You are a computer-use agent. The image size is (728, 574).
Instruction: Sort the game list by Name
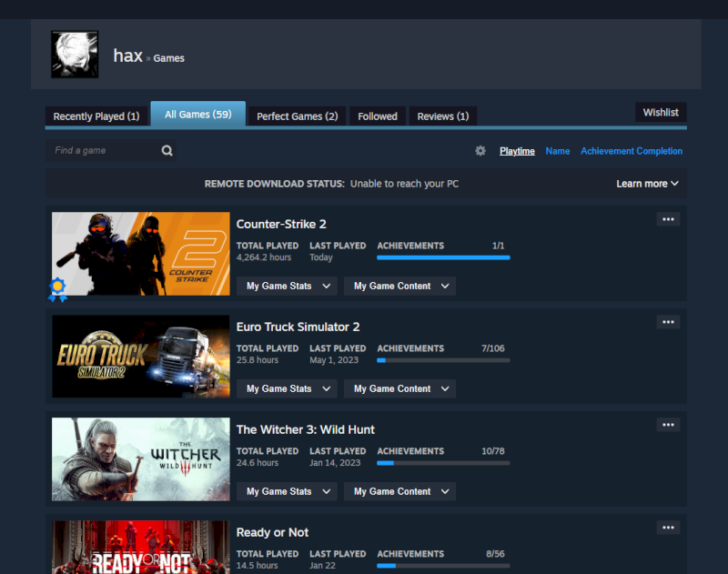click(x=558, y=151)
